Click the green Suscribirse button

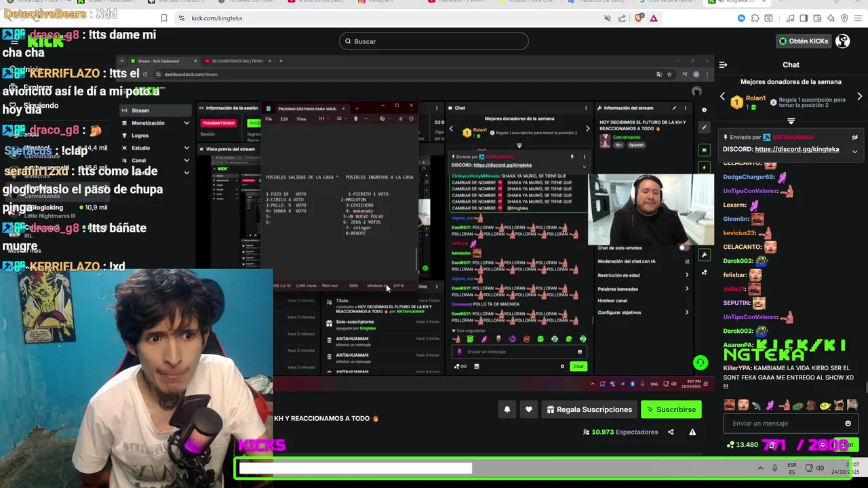671,409
